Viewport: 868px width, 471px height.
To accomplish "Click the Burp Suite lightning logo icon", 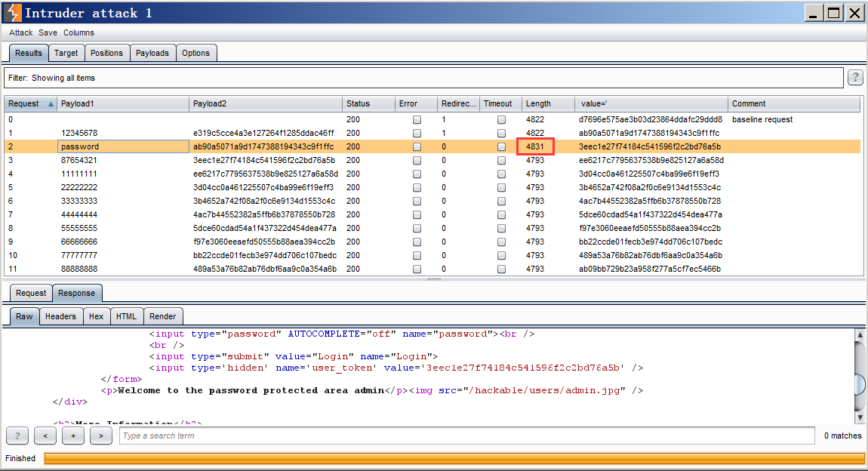I will (12, 13).
